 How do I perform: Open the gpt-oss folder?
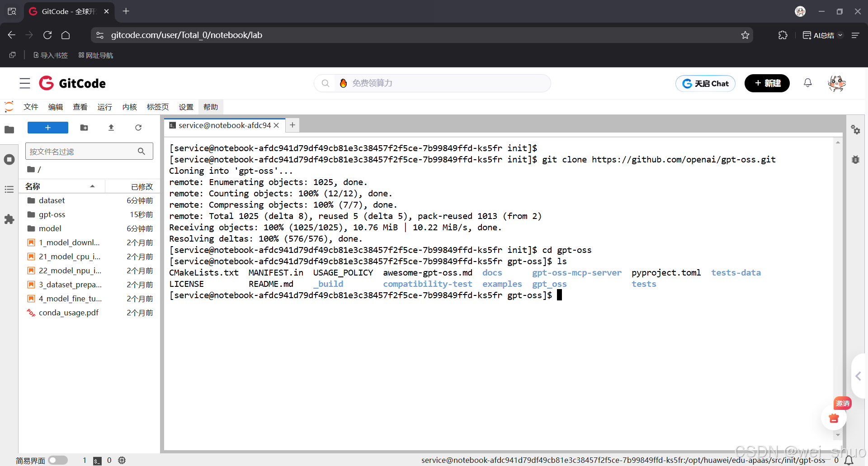[90, 214]
